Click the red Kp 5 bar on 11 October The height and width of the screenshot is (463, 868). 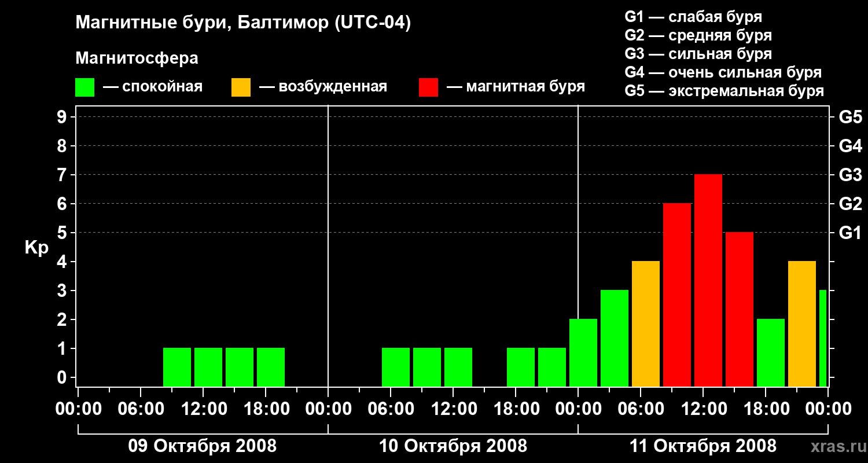pyautogui.click(x=740, y=309)
